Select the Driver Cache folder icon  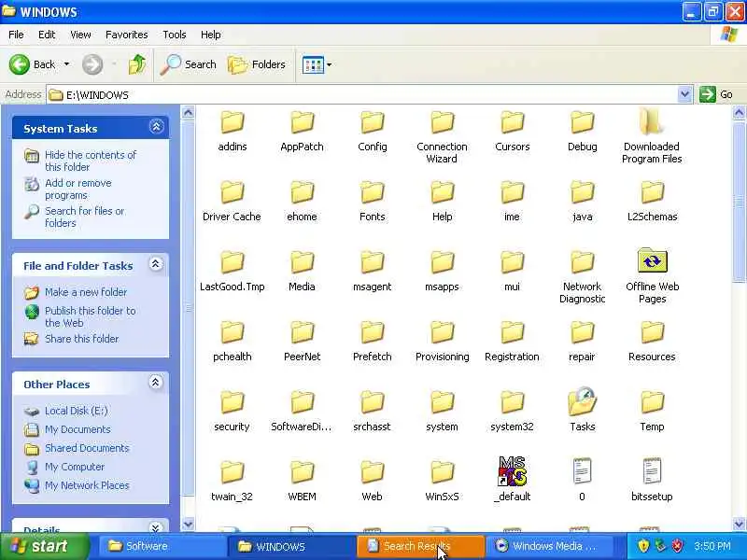232,193
